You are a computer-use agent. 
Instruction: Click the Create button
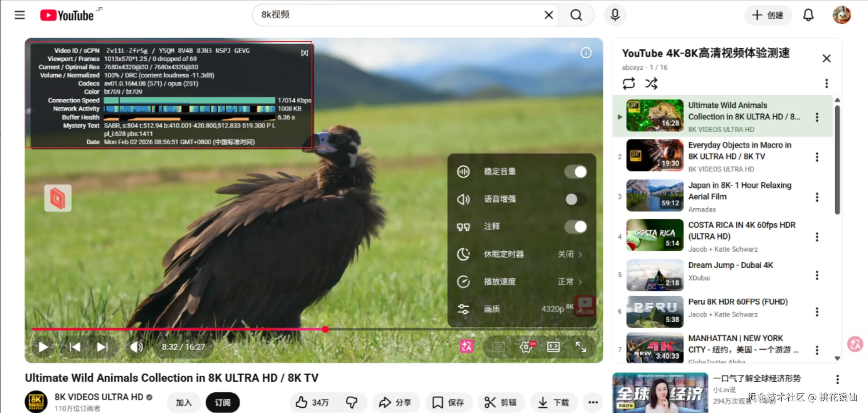[x=767, y=15]
